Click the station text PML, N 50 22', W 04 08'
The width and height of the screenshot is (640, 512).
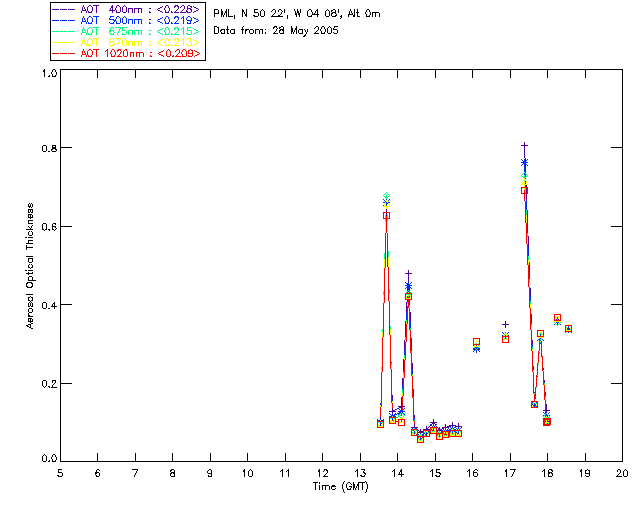click(278, 14)
